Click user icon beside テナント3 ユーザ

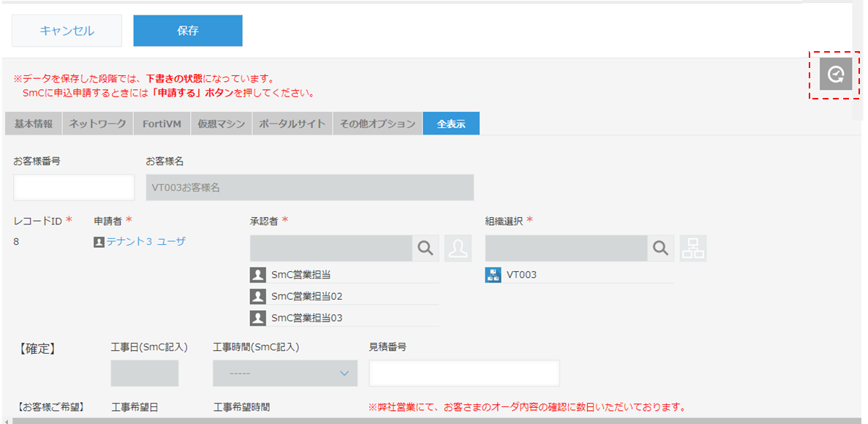click(99, 242)
